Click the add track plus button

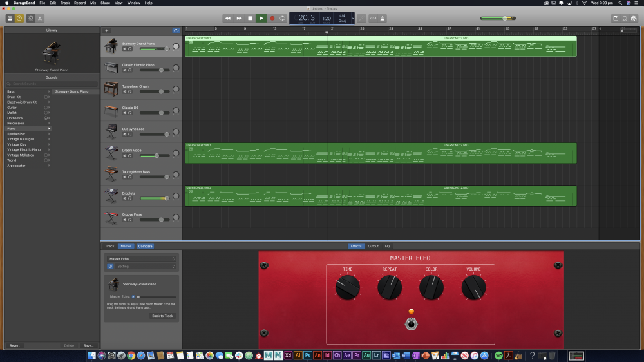[106, 31]
